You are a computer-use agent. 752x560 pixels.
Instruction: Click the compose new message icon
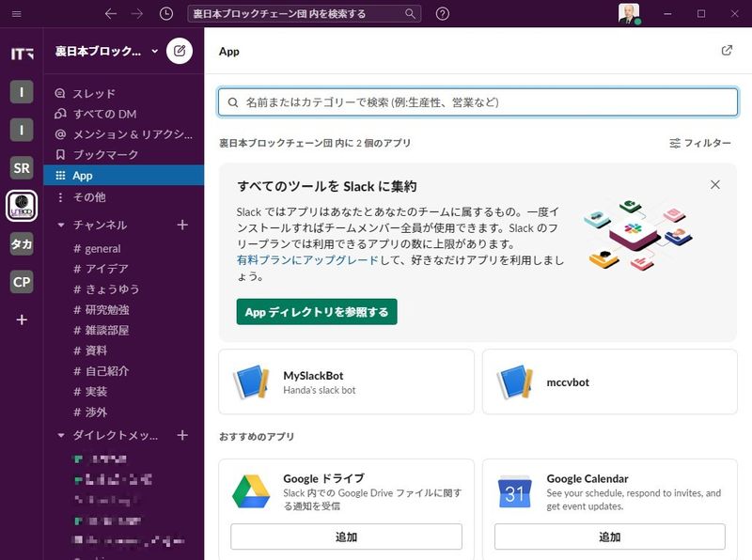click(180, 51)
